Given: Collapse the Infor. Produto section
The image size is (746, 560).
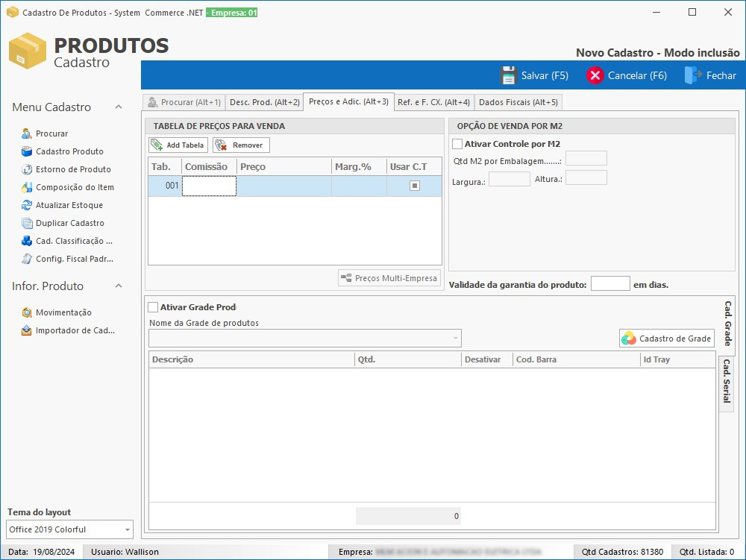Looking at the screenshot, I should (119, 286).
